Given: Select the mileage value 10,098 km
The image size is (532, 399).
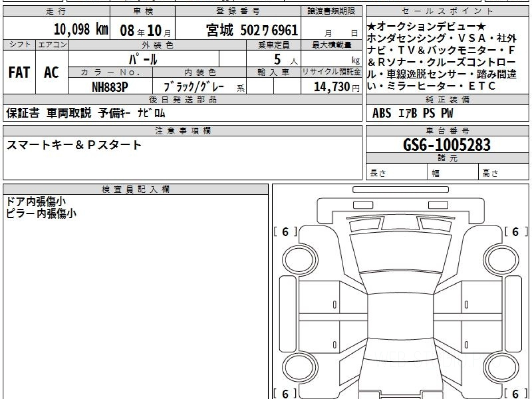Looking at the screenshot, I should (81, 30).
